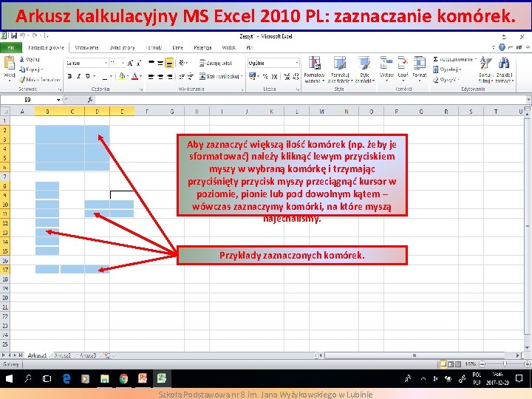532x399 pixels.
Task: Click the Zawijaj tekst (Wrap text) icon
Action: tap(202, 63)
